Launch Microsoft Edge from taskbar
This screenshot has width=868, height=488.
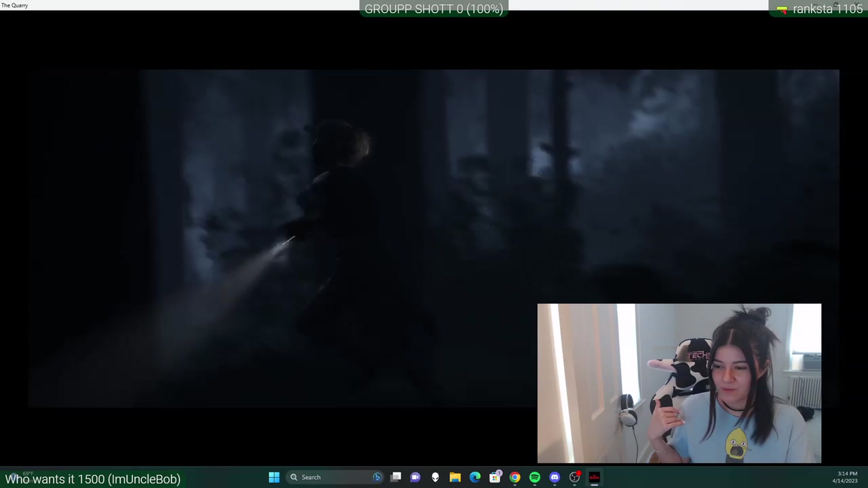475,477
